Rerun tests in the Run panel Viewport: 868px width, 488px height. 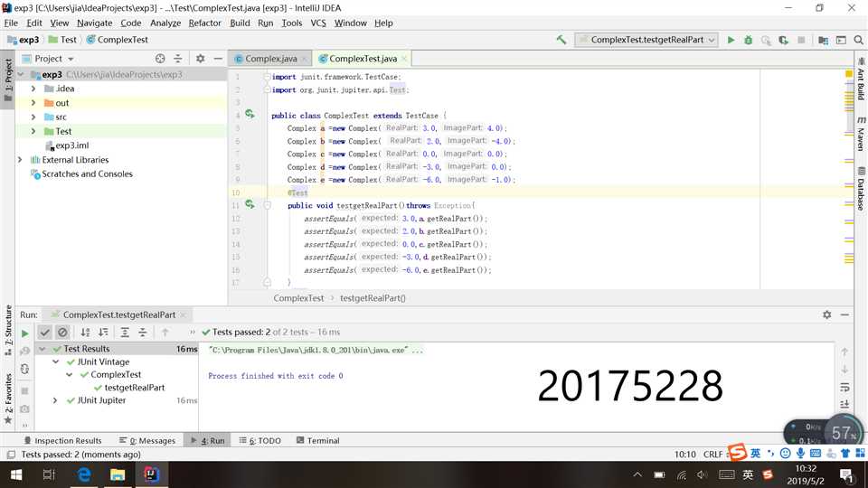24,333
